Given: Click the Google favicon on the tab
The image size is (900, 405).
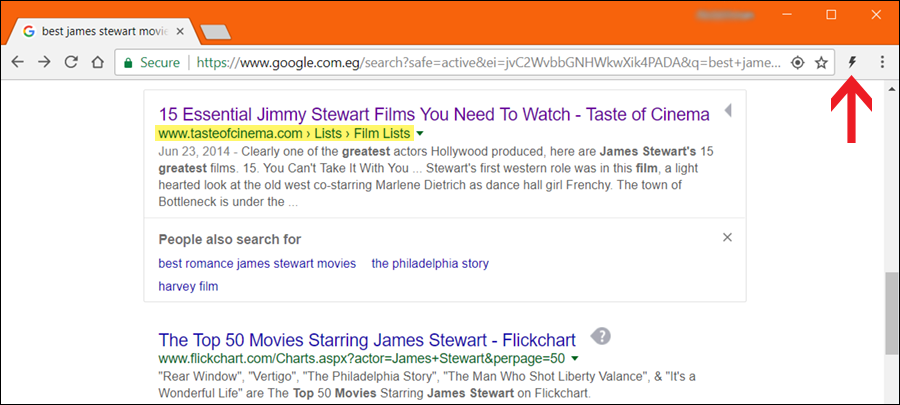Looking at the screenshot, I should tap(29, 32).
